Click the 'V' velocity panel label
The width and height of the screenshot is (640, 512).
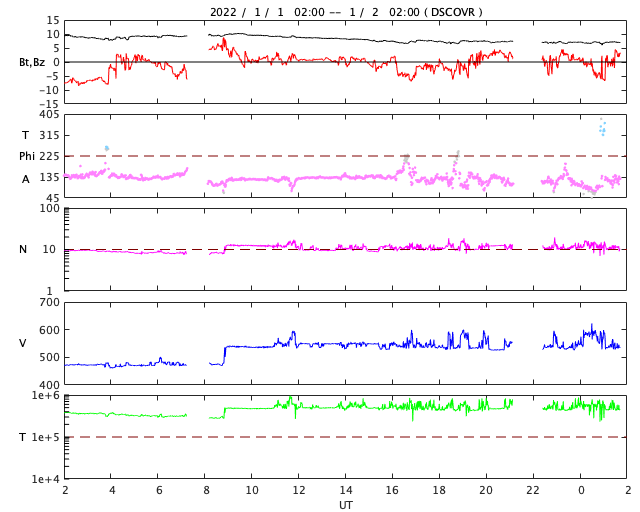coord(23,343)
